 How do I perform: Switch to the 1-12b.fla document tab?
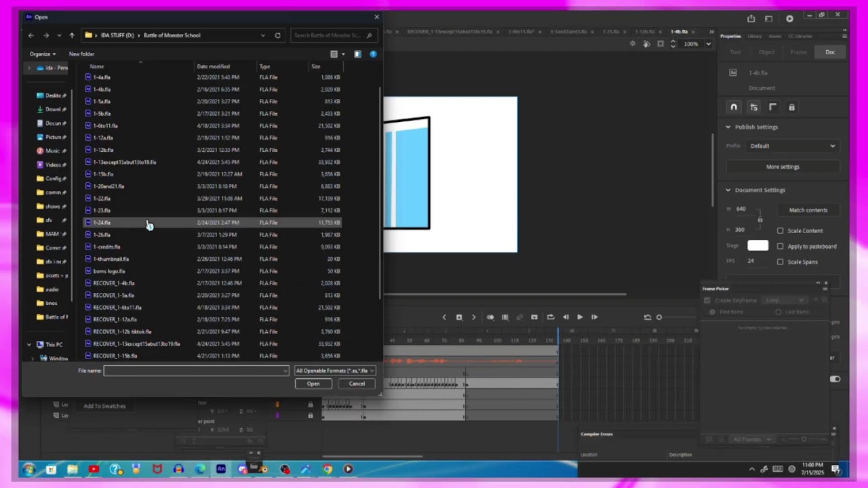pos(645,32)
